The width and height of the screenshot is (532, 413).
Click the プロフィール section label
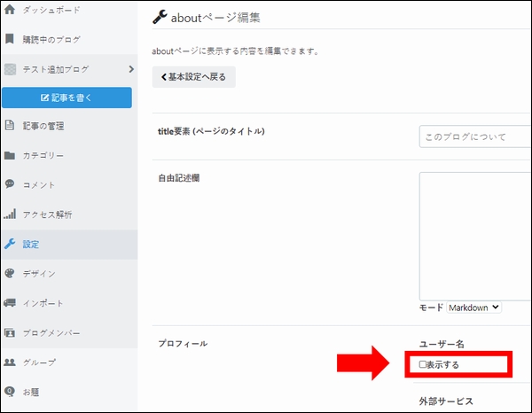[183, 344]
